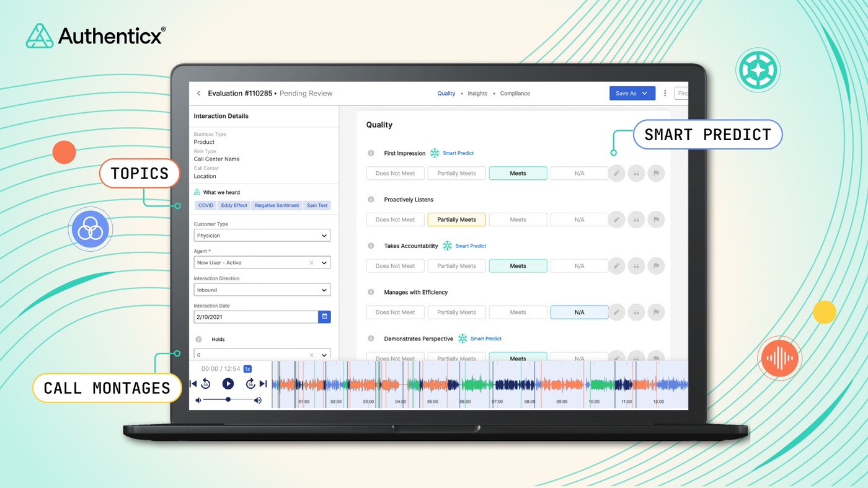Click the info icon next to Demonstrates Perspective

click(371, 339)
